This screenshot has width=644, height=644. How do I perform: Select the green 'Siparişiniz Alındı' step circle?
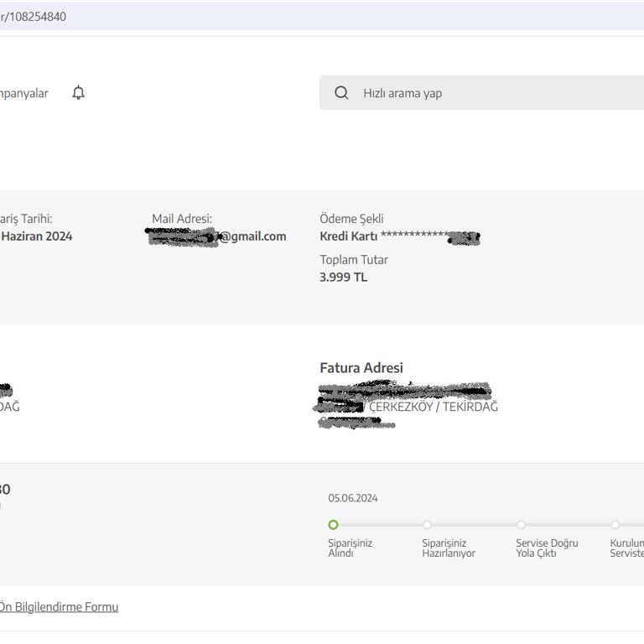click(x=333, y=525)
